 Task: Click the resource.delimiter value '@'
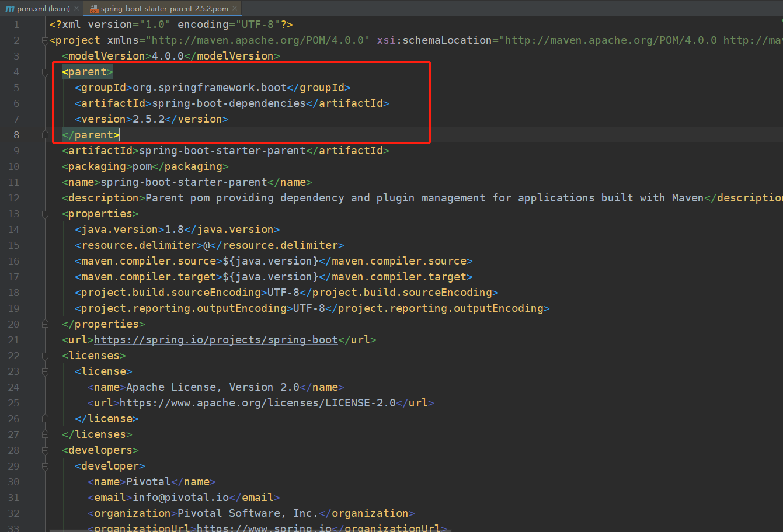pyautogui.click(x=207, y=245)
